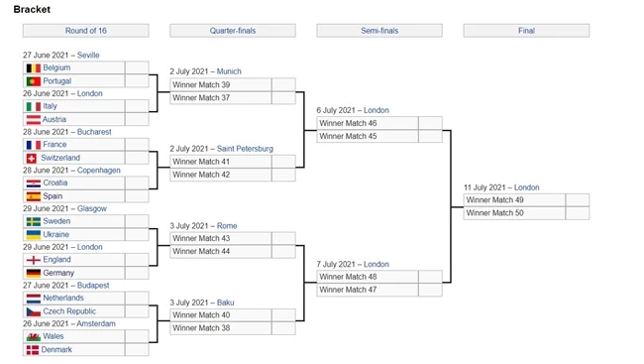644x364 pixels.
Task: Open the Italy team link
Action: tap(51, 106)
